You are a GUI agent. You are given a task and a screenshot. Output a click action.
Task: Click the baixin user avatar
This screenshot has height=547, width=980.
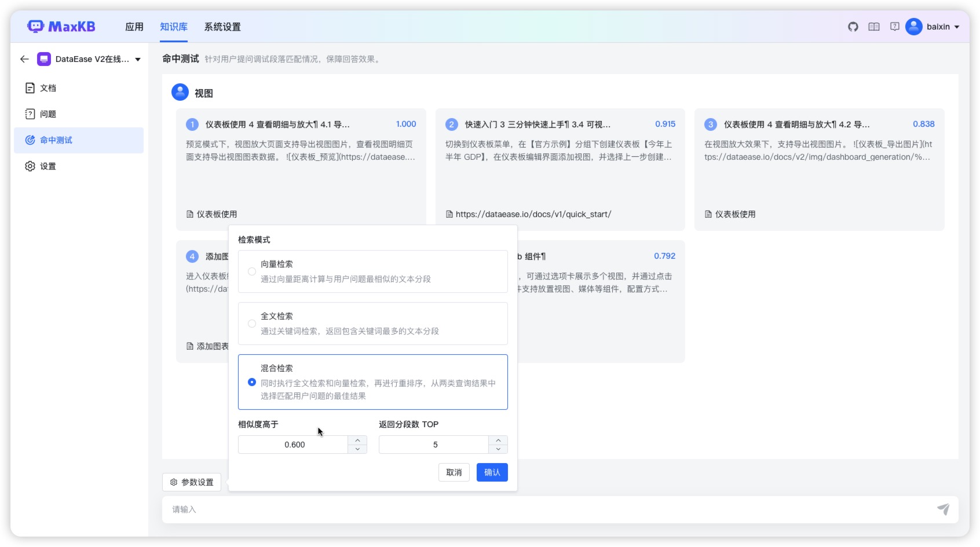pyautogui.click(x=914, y=27)
